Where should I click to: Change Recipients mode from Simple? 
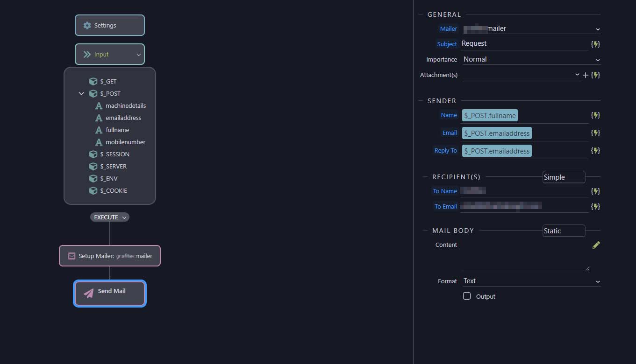(564, 177)
